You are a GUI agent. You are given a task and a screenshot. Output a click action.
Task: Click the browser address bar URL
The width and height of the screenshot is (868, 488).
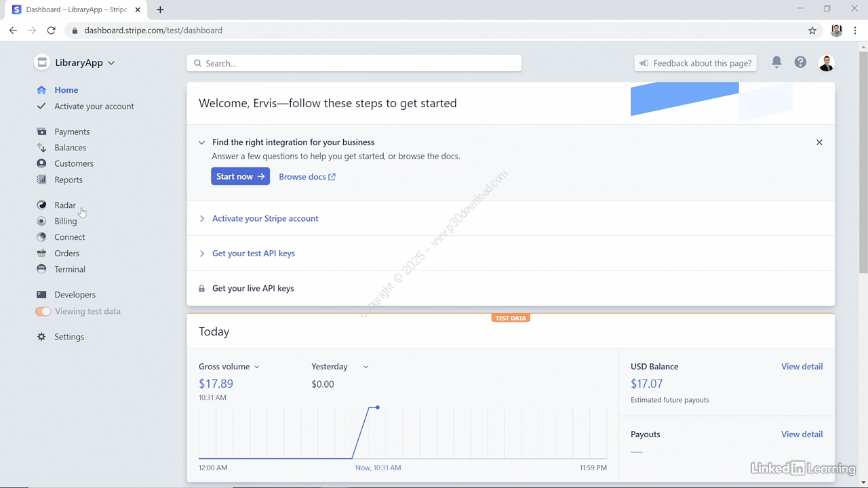tap(153, 30)
